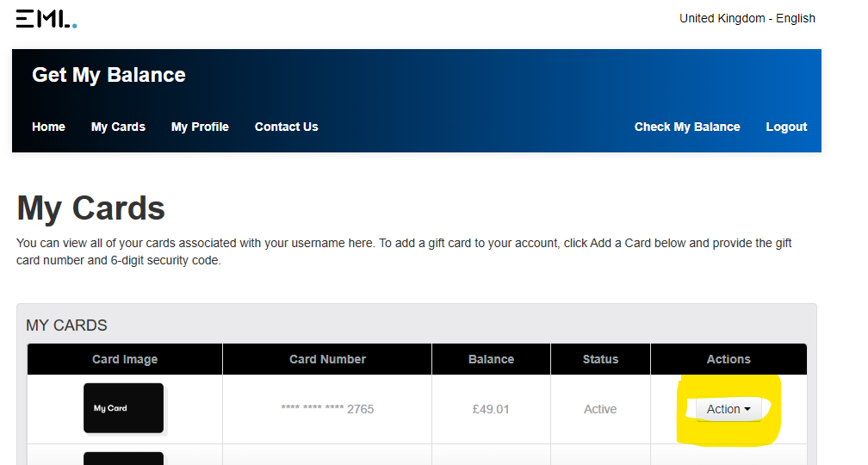The image size is (868, 465).
Task: Open the My Cards menu item
Action: pos(118,127)
